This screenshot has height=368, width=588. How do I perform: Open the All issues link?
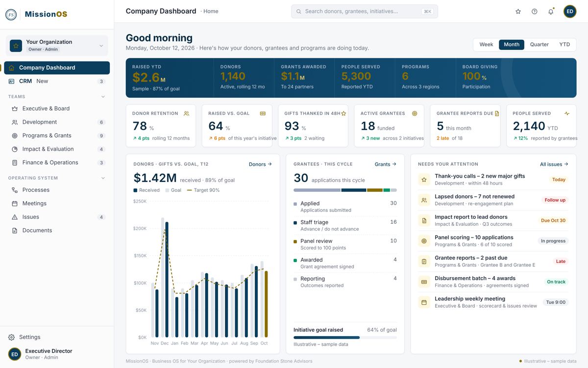click(554, 164)
